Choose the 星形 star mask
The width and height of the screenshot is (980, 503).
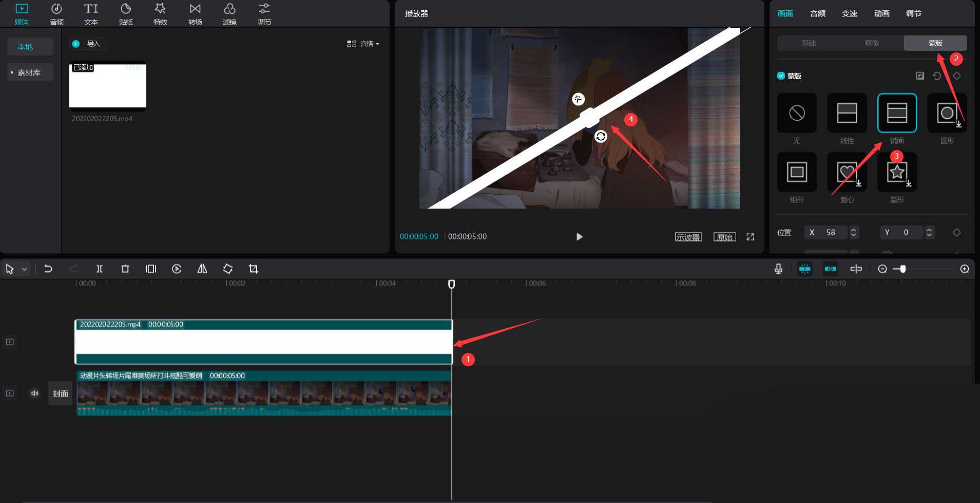tap(897, 172)
